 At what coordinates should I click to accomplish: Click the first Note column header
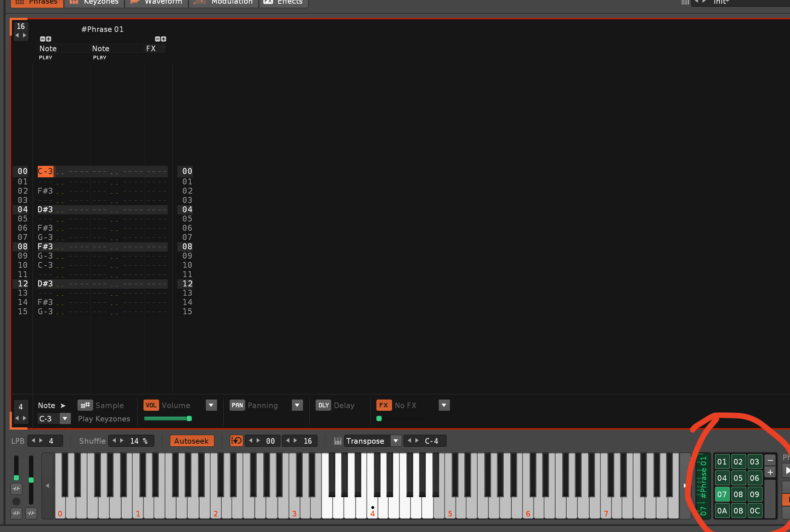click(64, 49)
